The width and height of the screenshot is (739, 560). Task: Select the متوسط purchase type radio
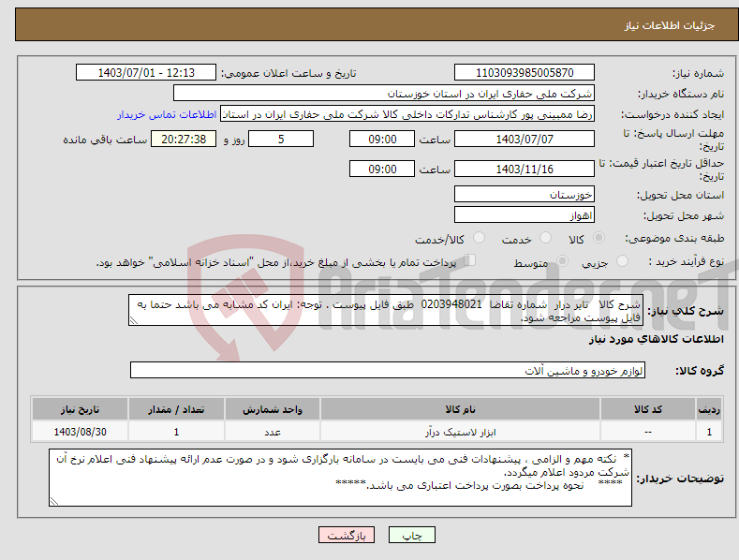562,260
